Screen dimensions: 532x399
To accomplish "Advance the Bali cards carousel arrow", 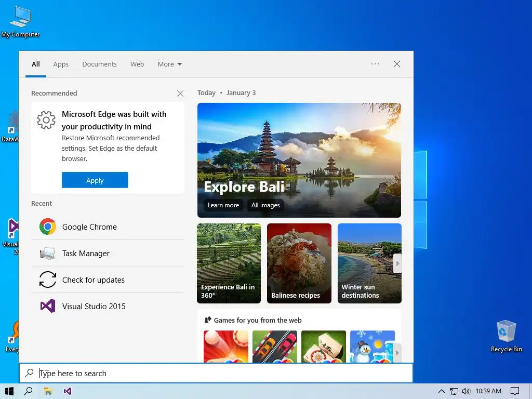I will pyautogui.click(x=397, y=263).
